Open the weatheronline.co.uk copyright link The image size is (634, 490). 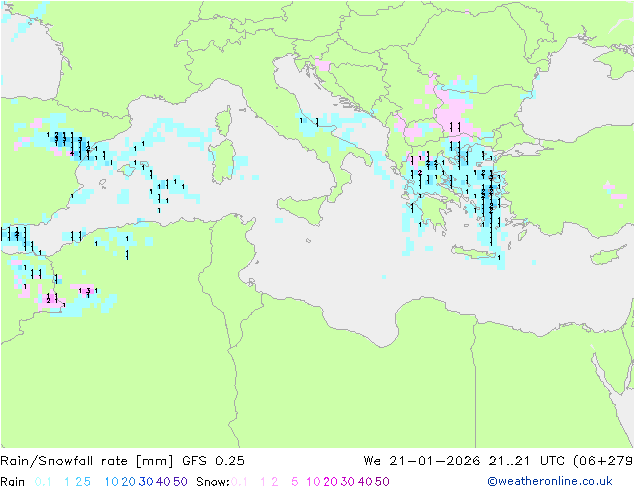550,481
